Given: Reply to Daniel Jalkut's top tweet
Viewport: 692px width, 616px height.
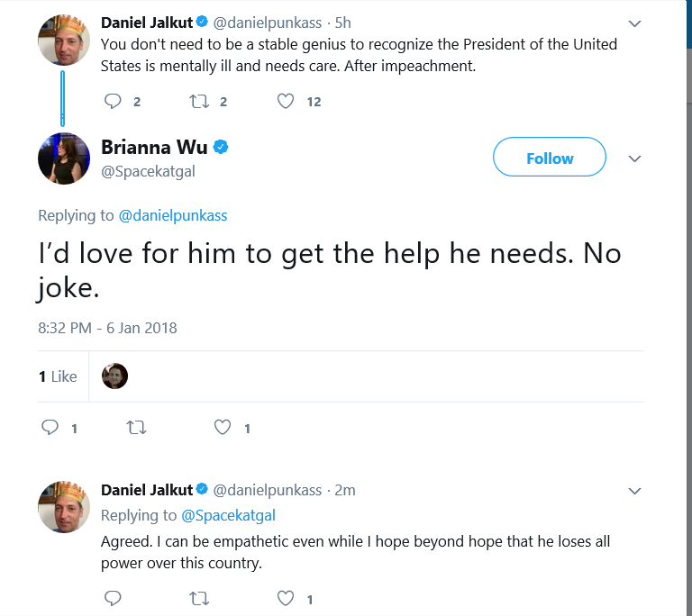Looking at the screenshot, I should point(113,102).
